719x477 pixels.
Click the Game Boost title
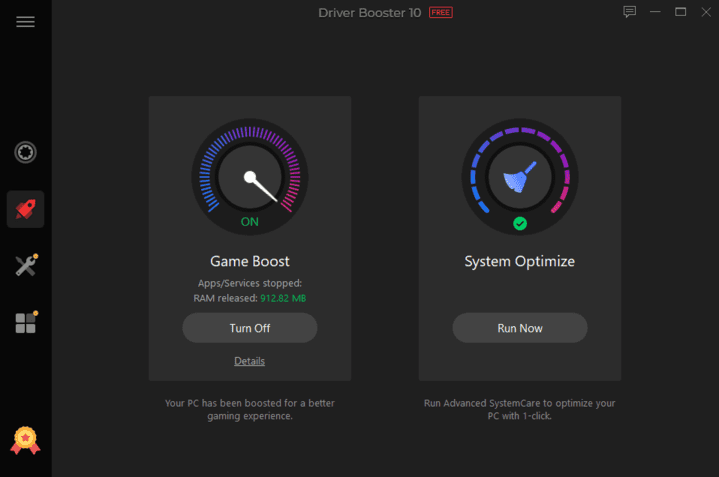tap(250, 261)
